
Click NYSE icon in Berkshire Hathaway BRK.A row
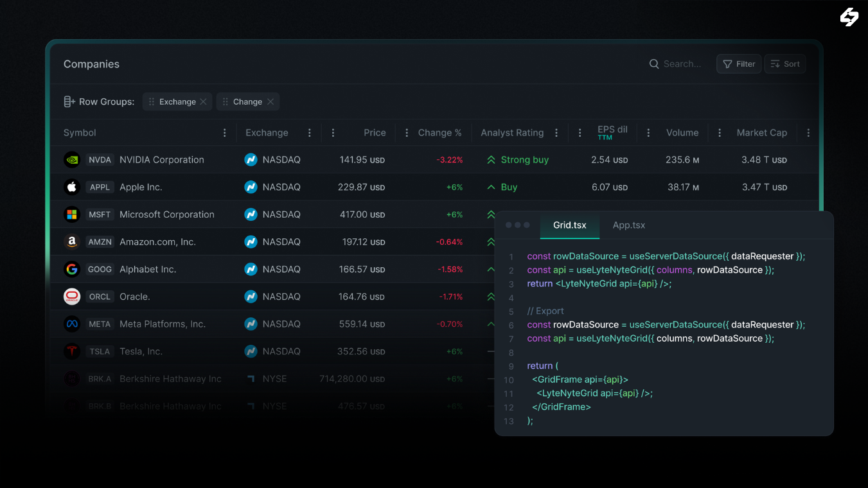pos(251,379)
